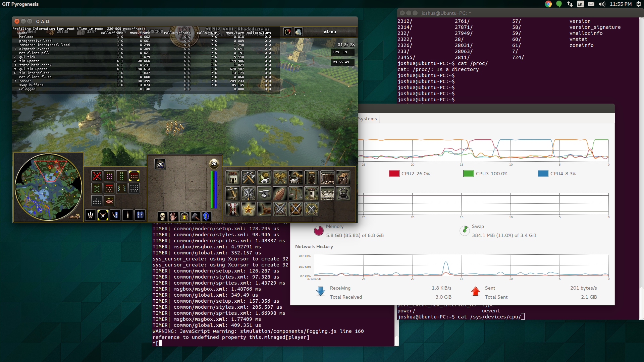Viewport: 644px width, 362px height.
Task: Toggle the aggressive stance crossed swords icon
Action: tap(103, 215)
